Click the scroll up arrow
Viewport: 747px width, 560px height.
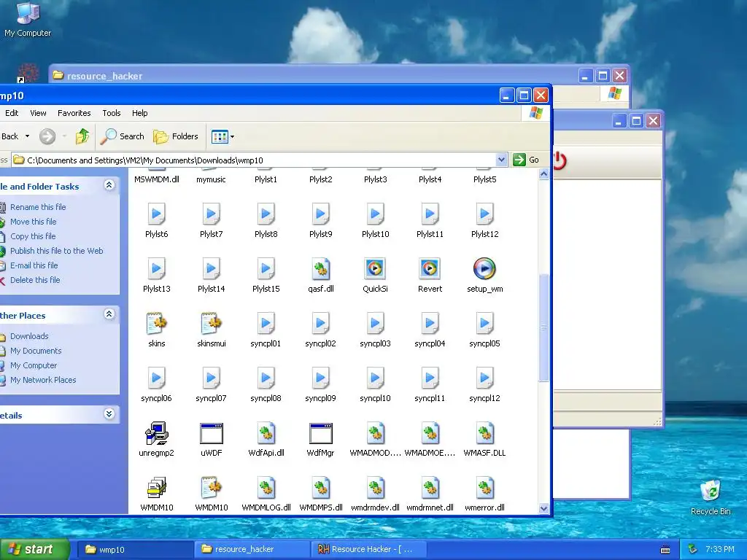point(543,174)
